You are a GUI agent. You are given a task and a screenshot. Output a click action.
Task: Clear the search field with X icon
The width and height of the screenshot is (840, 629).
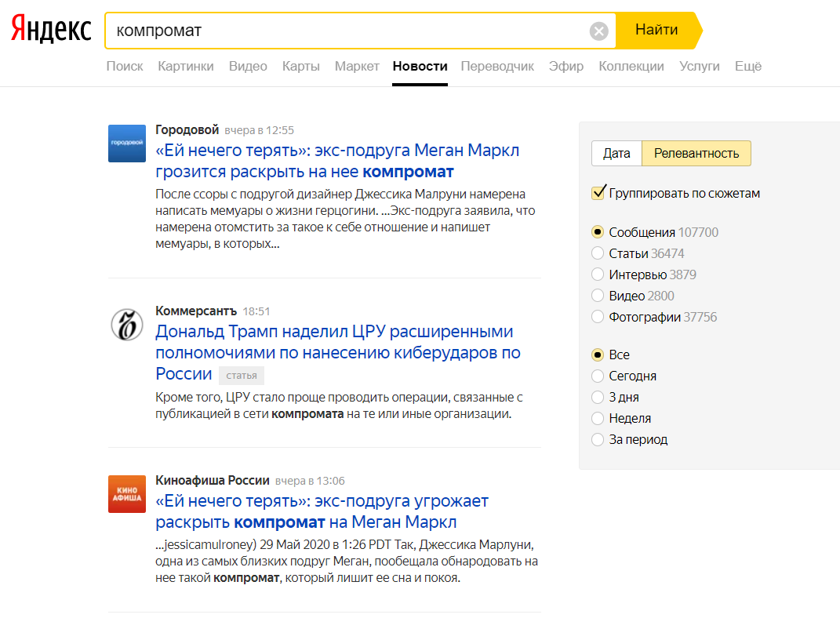coord(598,31)
